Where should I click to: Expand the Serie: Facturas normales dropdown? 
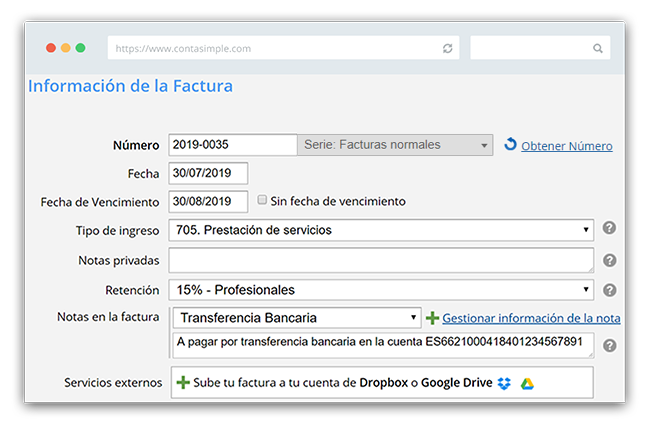pos(395,145)
